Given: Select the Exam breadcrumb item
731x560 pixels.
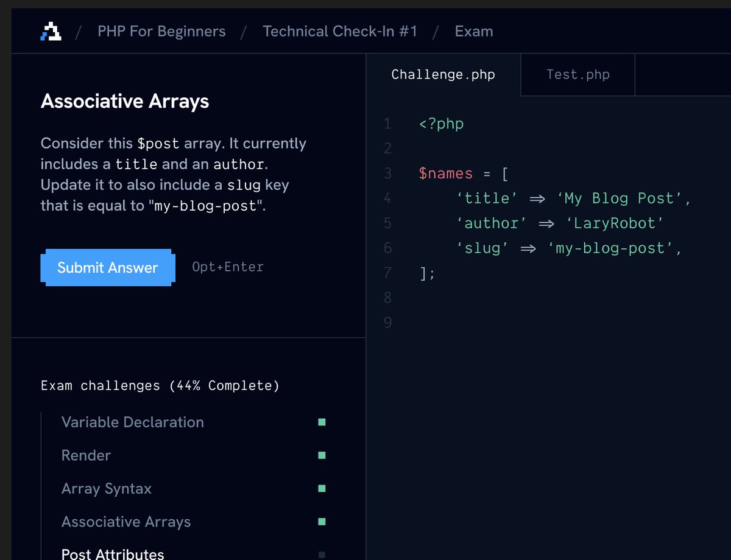Looking at the screenshot, I should pyautogui.click(x=474, y=31).
